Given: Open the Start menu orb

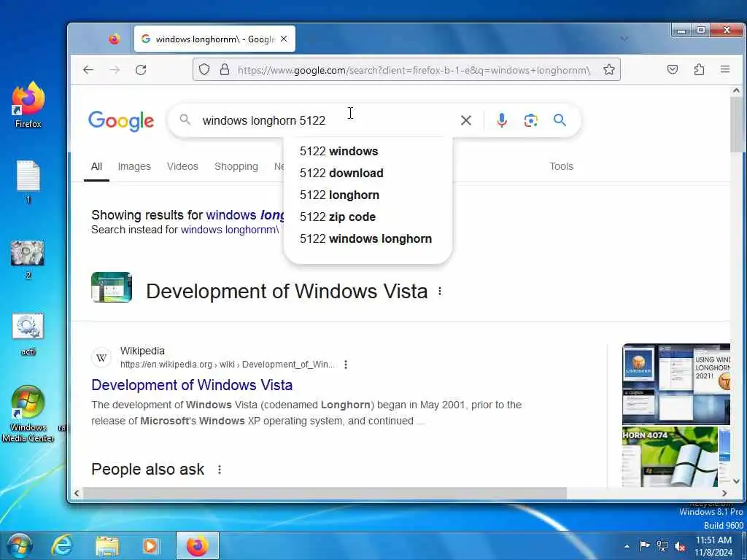Looking at the screenshot, I should [20, 545].
